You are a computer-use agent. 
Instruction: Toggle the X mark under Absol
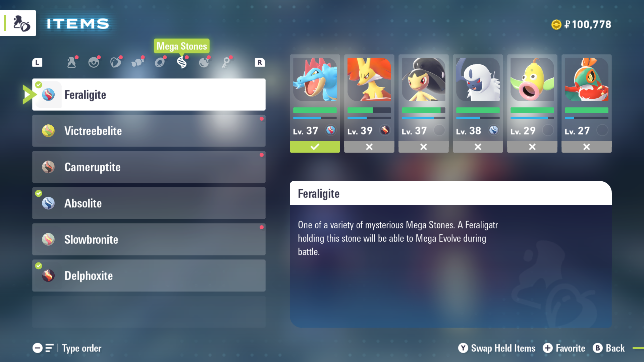tap(478, 147)
